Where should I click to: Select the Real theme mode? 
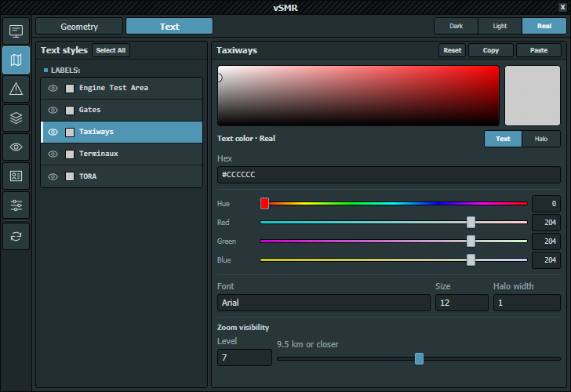[x=544, y=26]
